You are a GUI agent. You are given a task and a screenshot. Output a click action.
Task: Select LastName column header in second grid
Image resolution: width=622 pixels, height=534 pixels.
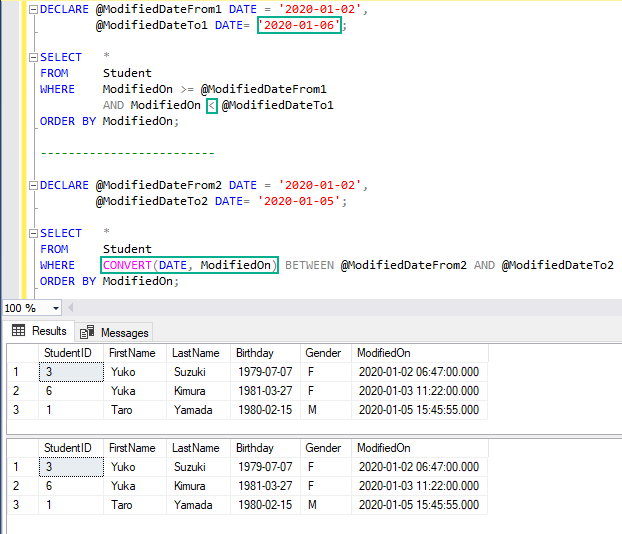click(x=198, y=448)
